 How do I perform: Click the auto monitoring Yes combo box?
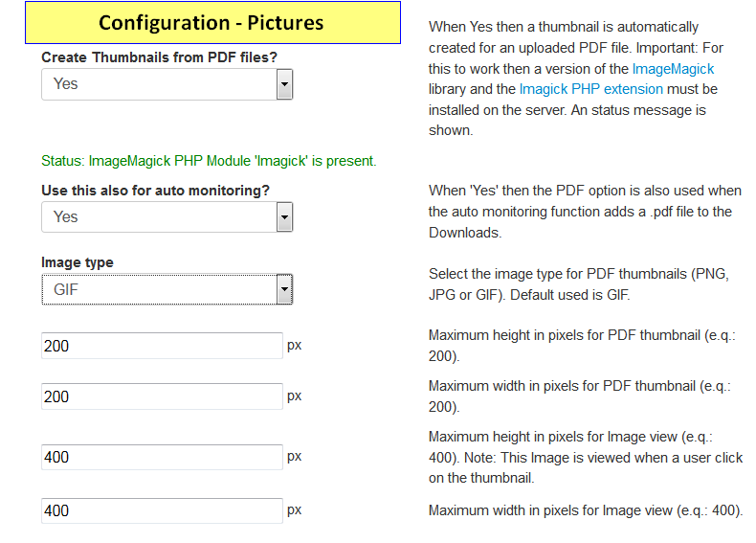167,216
